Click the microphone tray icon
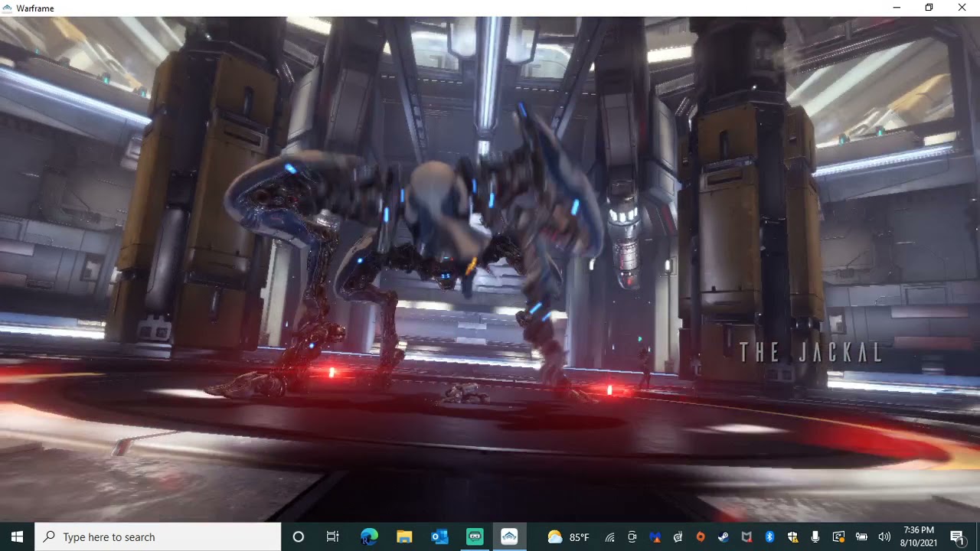 (815, 537)
